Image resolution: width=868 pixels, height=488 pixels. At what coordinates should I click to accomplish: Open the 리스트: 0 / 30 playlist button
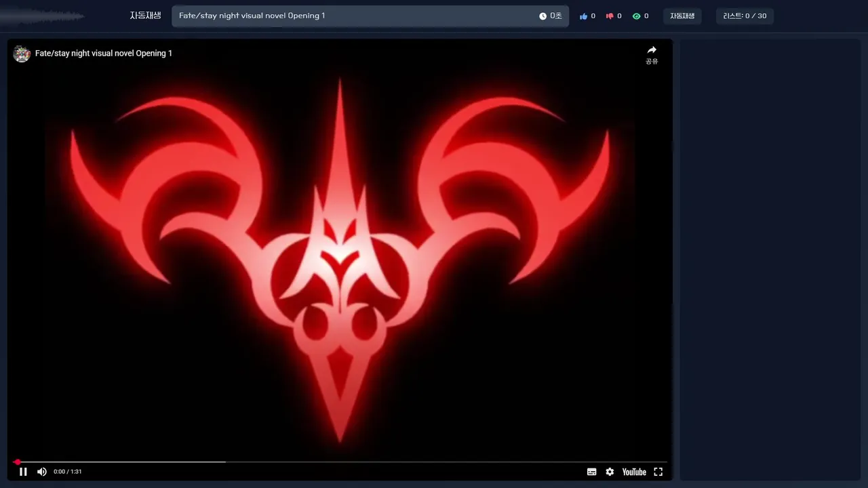coord(745,16)
